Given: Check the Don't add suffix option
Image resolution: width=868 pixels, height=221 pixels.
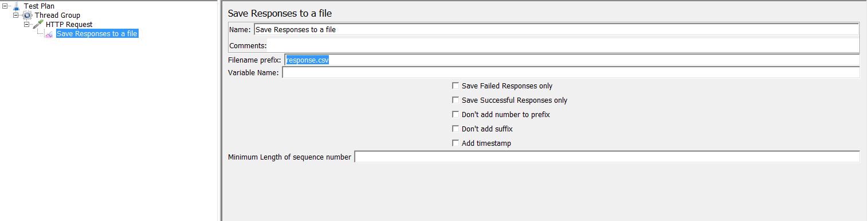Looking at the screenshot, I should click(455, 129).
